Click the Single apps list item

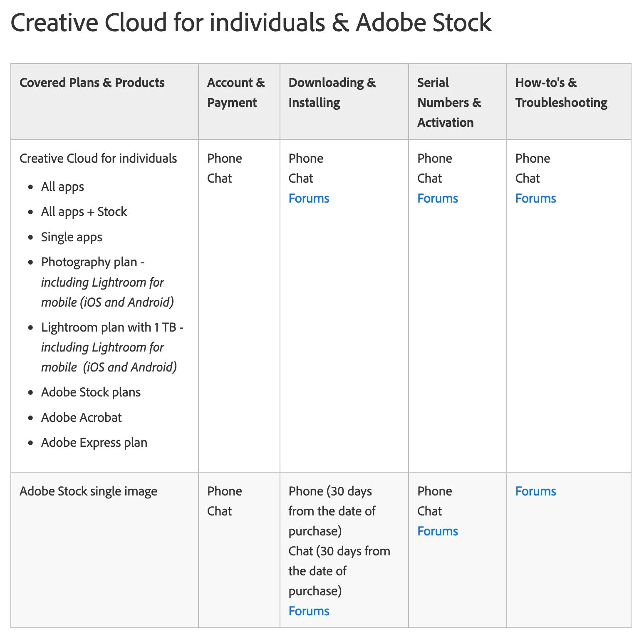tap(72, 237)
